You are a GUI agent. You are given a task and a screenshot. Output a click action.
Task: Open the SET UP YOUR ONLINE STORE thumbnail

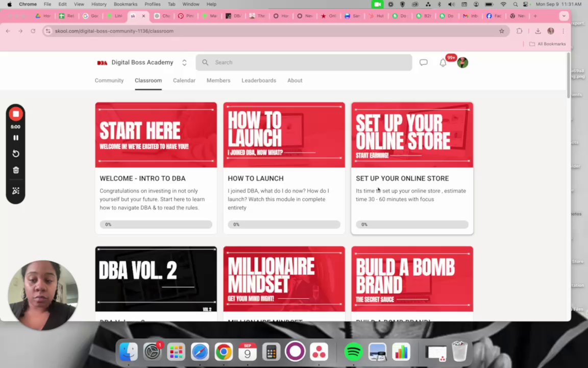tap(412, 135)
